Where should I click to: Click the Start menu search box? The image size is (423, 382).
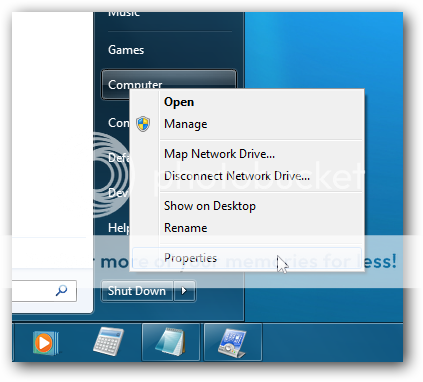point(43,291)
